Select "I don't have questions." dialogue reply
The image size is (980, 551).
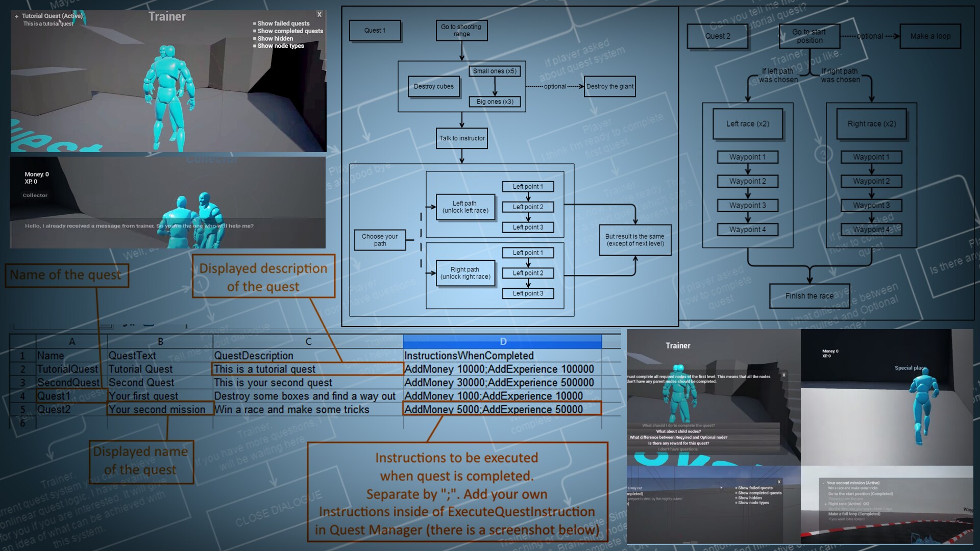click(x=679, y=449)
